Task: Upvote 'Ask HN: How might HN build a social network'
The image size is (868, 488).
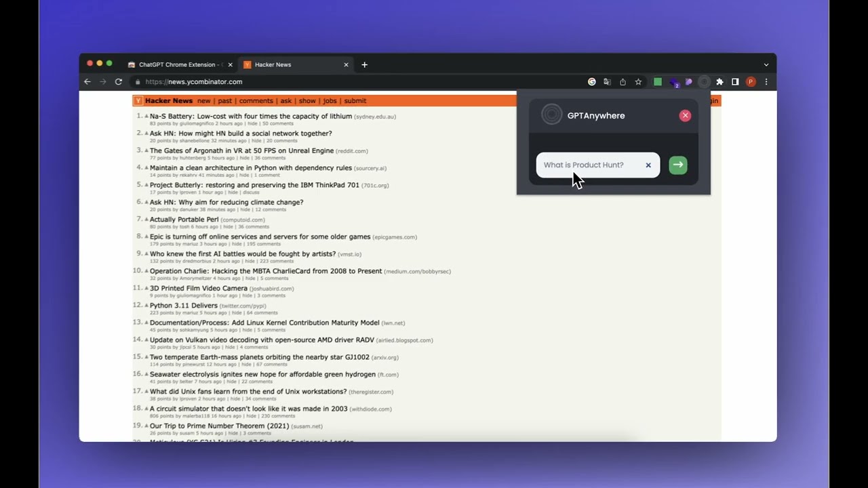Action: [x=146, y=134]
